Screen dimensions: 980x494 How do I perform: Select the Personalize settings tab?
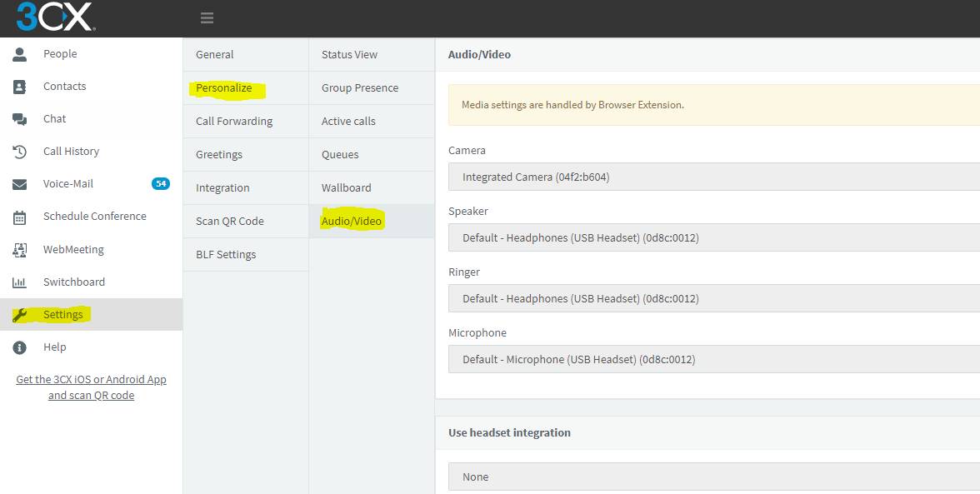tap(246, 88)
